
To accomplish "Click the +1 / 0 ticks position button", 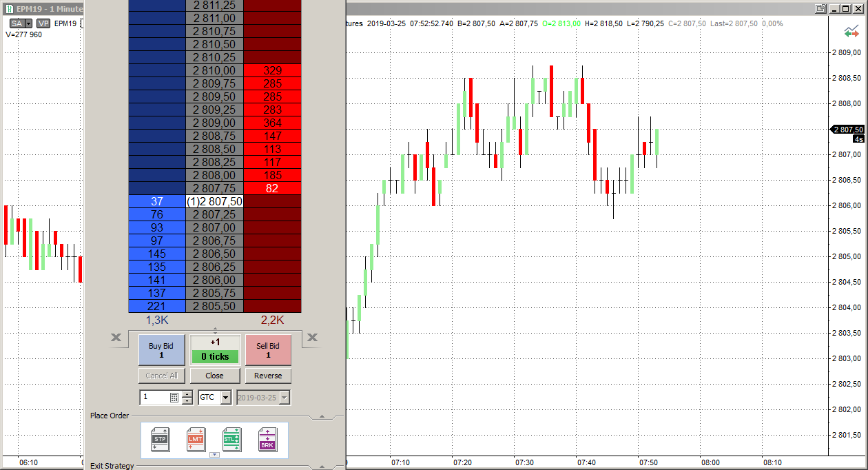I will click(x=215, y=350).
